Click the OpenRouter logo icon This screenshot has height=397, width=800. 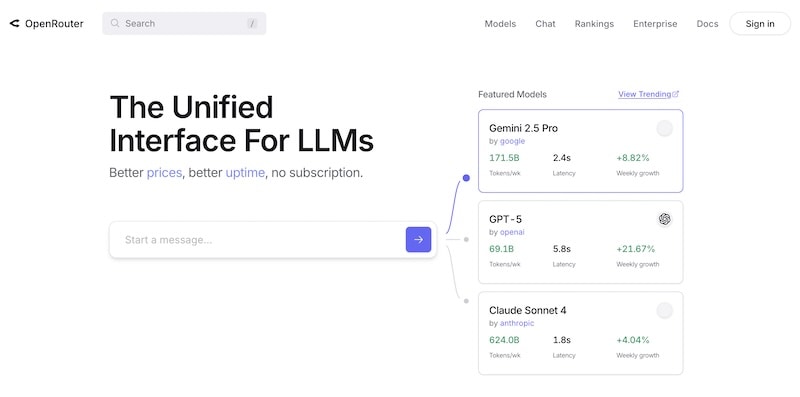pyautogui.click(x=14, y=23)
